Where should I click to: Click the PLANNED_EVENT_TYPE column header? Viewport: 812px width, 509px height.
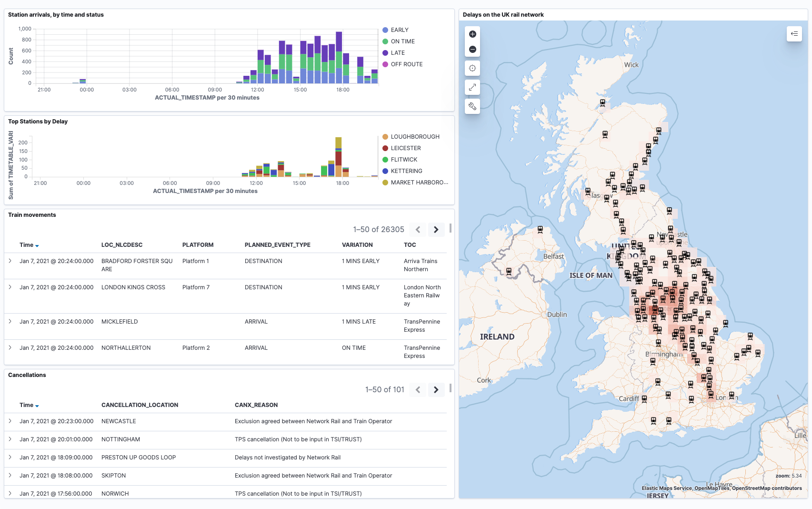click(x=278, y=245)
